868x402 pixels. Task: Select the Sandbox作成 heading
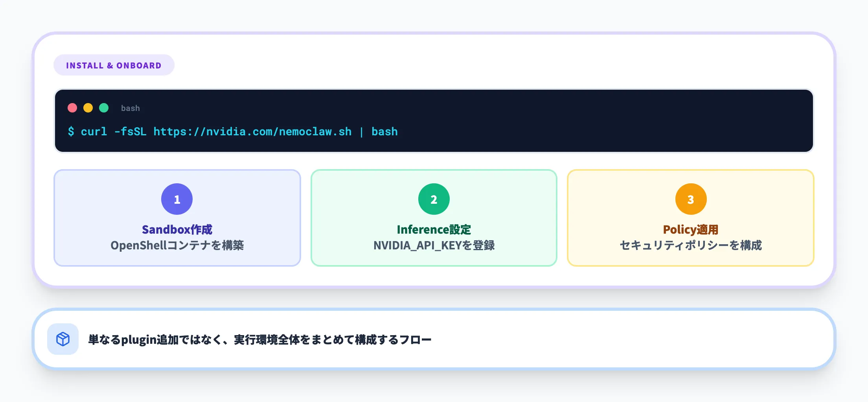(x=177, y=229)
